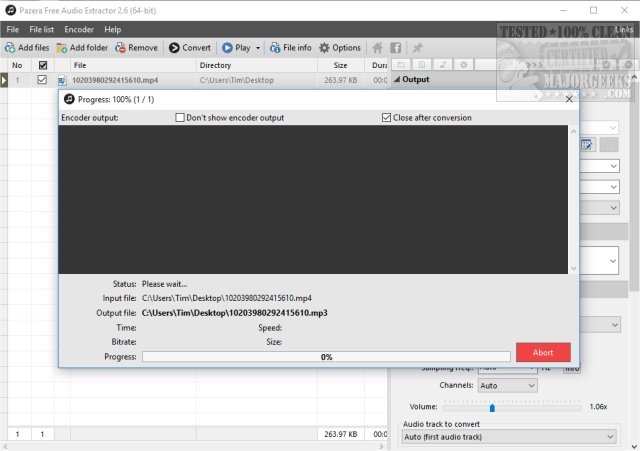Click the red Abort button
The height and width of the screenshot is (451, 640).
point(543,352)
